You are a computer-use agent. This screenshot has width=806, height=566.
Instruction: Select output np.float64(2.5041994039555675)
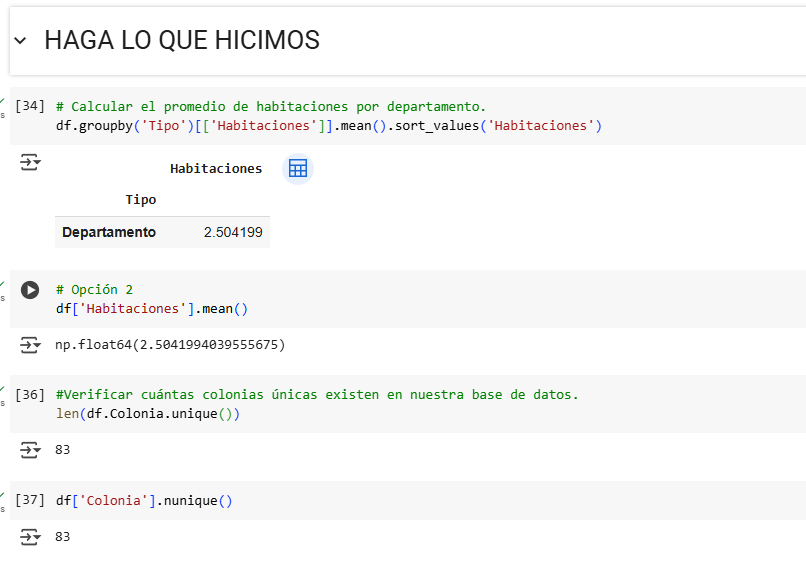coord(170,345)
